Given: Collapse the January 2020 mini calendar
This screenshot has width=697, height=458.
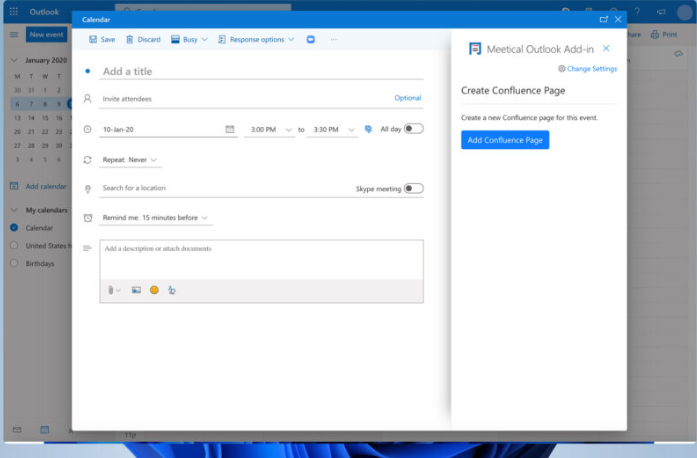Looking at the screenshot, I should click(x=14, y=60).
